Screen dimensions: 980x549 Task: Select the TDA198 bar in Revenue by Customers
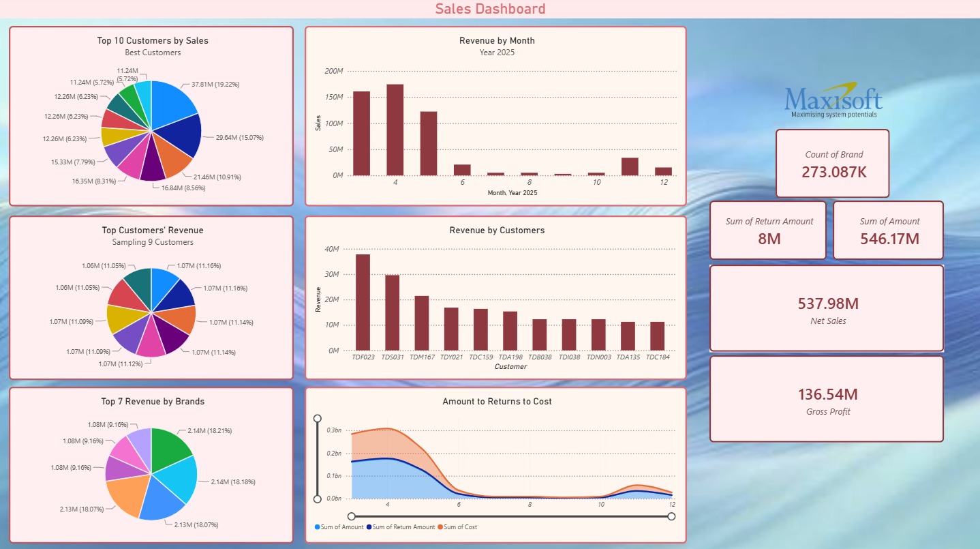coord(510,331)
